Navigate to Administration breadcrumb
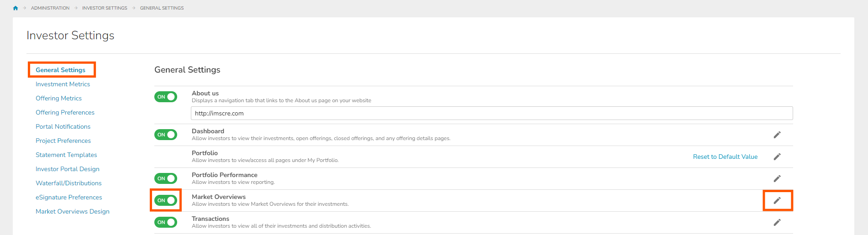Screen dimensions: 868x235 50,8
